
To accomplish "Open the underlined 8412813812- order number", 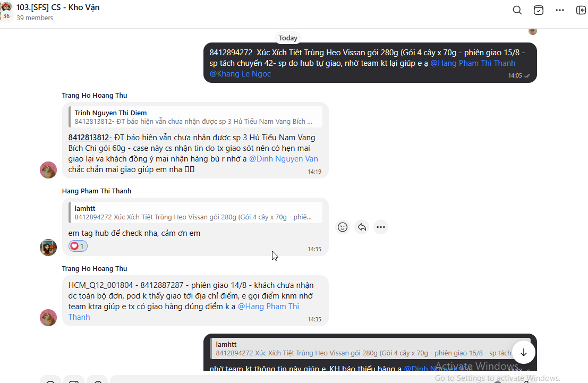I will pos(90,138).
